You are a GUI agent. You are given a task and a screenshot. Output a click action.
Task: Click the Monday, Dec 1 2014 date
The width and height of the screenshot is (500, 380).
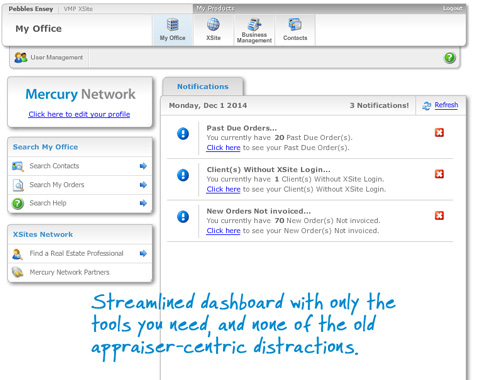point(208,106)
